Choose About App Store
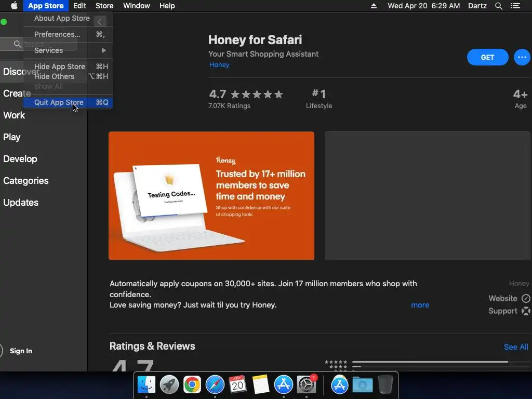 pos(62,18)
